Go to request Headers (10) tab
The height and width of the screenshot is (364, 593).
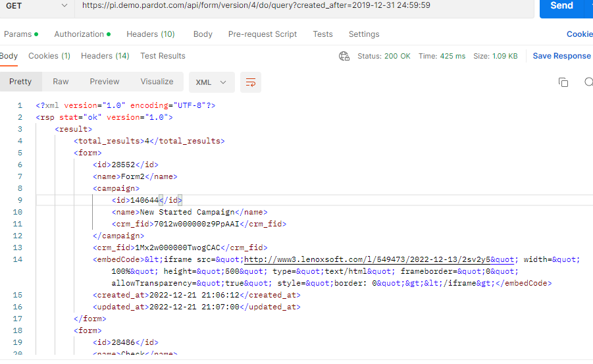(x=150, y=34)
